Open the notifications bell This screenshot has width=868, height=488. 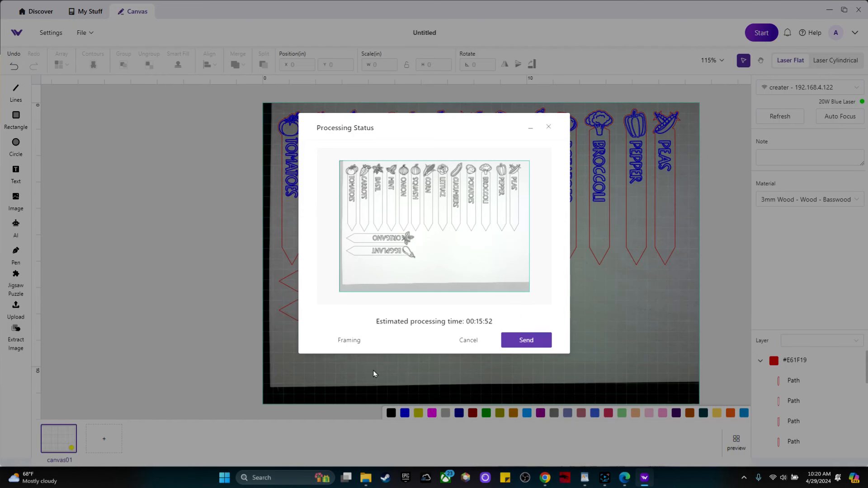click(x=788, y=33)
